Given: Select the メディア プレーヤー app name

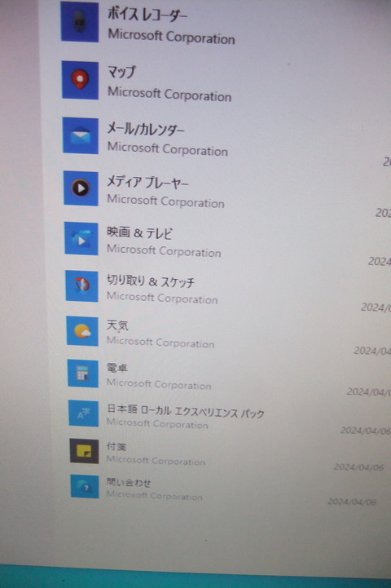Looking at the screenshot, I should [147, 182].
